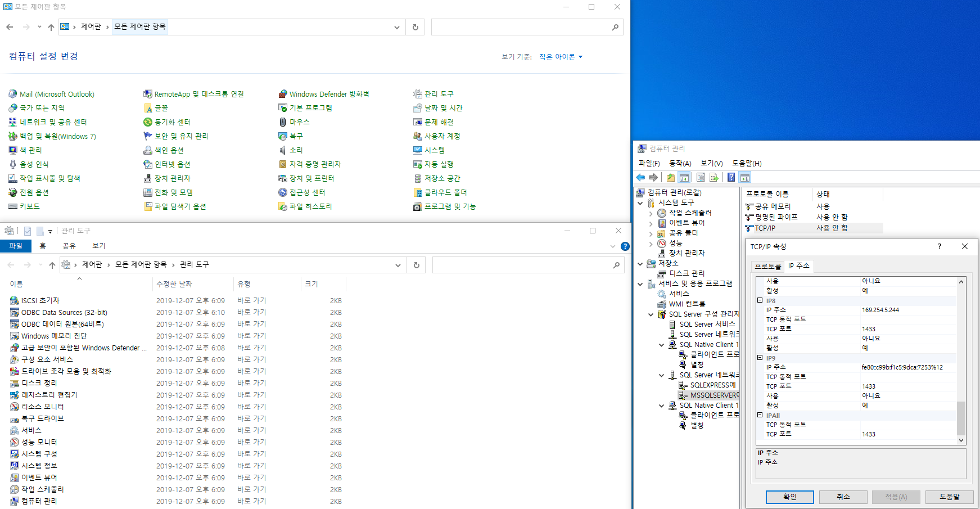This screenshot has height=509, width=980.
Task: Switch to IP 주소 tab in TCP/IP 속성
Action: (798, 265)
